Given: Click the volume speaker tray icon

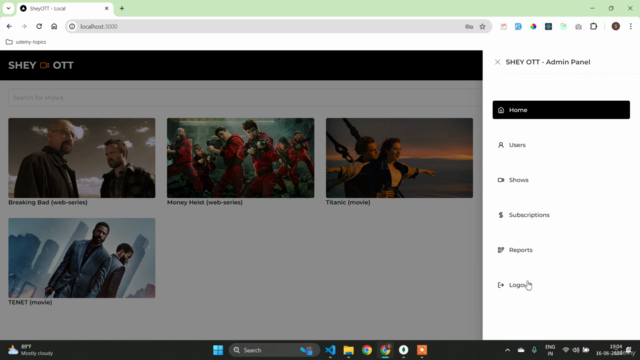Looking at the screenshot, I should [576, 350].
